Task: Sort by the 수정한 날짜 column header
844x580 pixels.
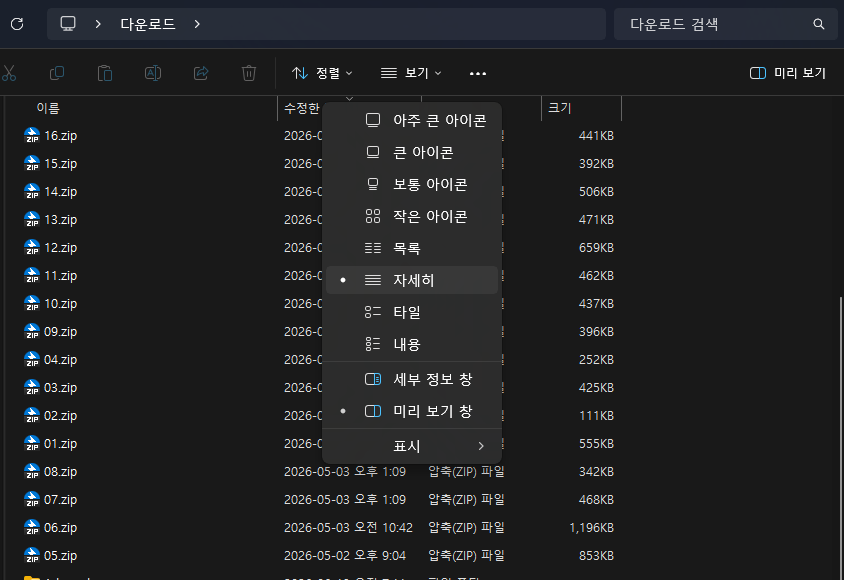Action: pyautogui.click(x=301, y=108)
